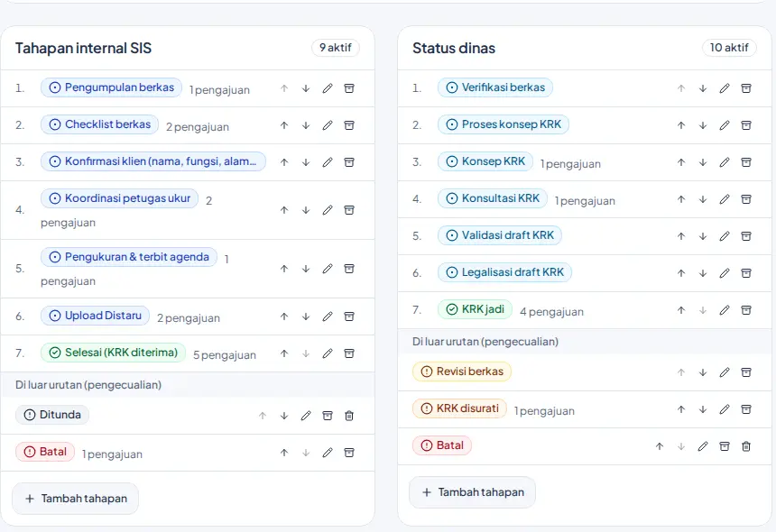The width and height of the screenshot is (776, 532).
Task: Edit the KRK jadi status
Action: pyautogui.click(x=725, y=310)
